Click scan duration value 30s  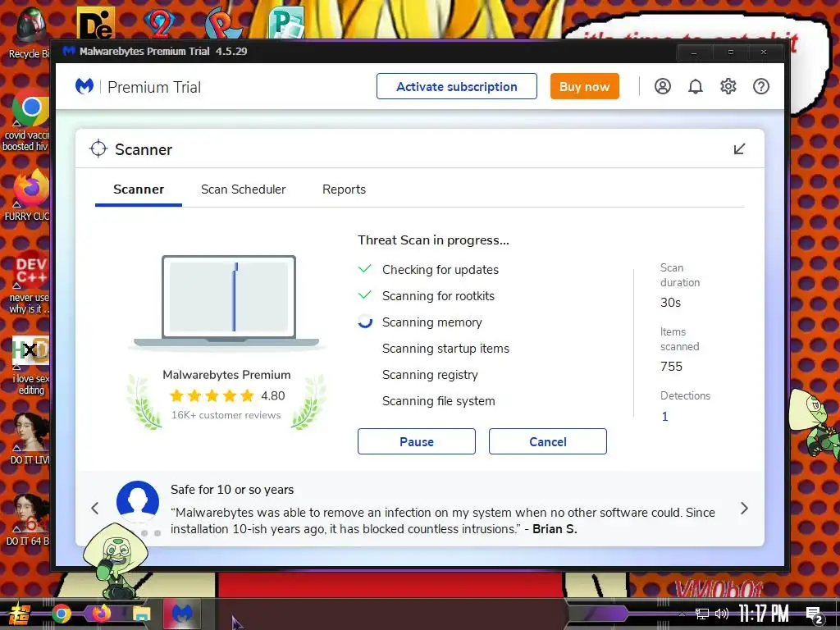pos(671,303)
